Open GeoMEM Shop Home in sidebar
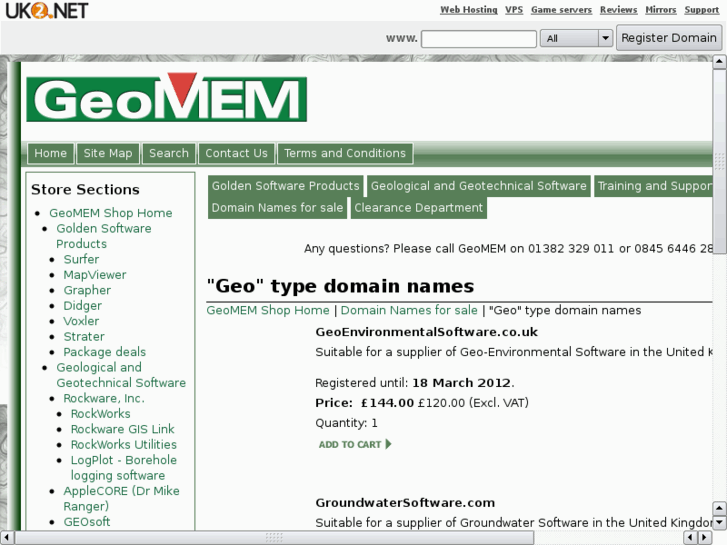 (111, 213)
